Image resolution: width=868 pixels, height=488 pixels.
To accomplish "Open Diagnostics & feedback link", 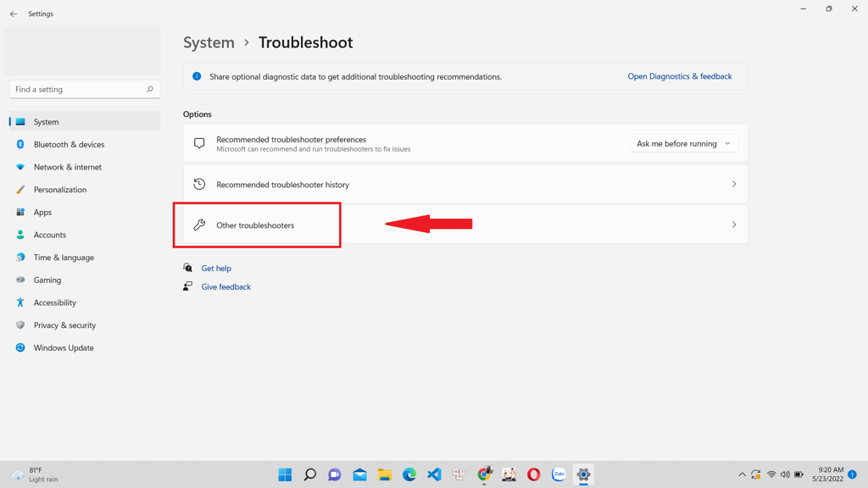I will point(679,76).
